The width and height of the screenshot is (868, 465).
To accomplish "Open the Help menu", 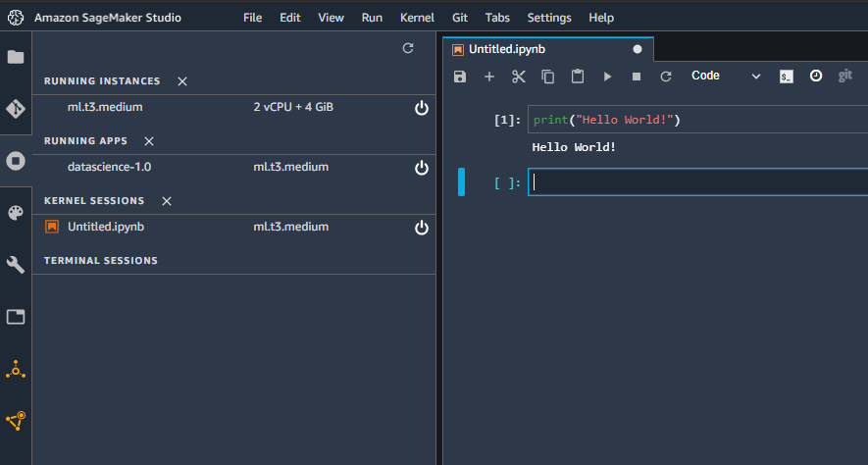I will (601, 18).
